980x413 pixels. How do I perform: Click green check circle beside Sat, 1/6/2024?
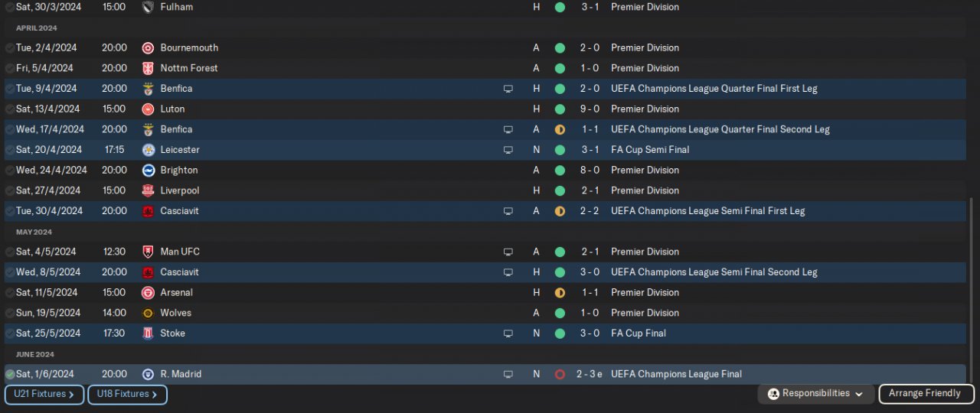click(10, 374)
